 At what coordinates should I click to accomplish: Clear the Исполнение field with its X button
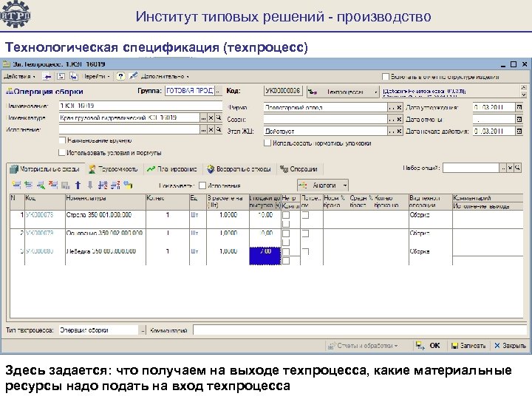211,129
